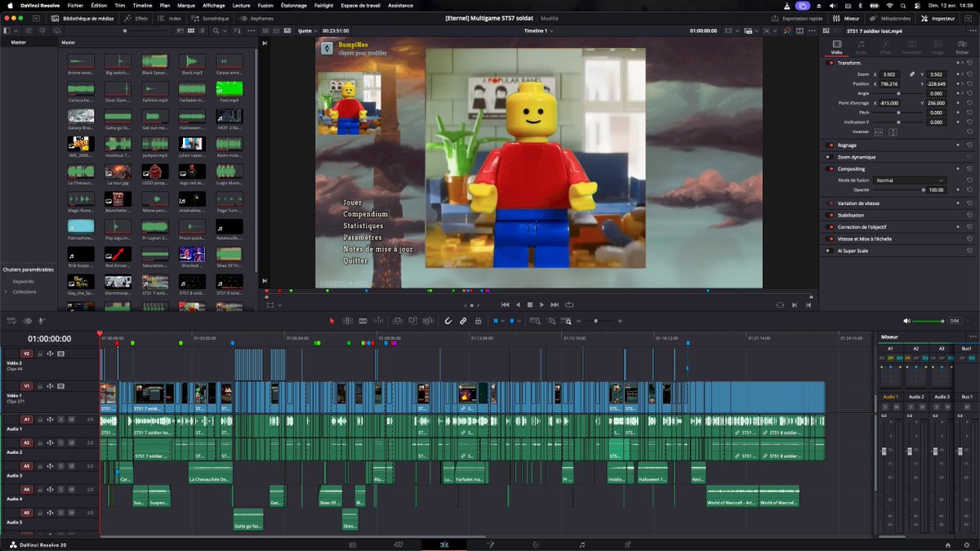This screenshot has width=980, height=551.
Task: Toggle the Transform. section switch
Action: (x=831, y=63)
